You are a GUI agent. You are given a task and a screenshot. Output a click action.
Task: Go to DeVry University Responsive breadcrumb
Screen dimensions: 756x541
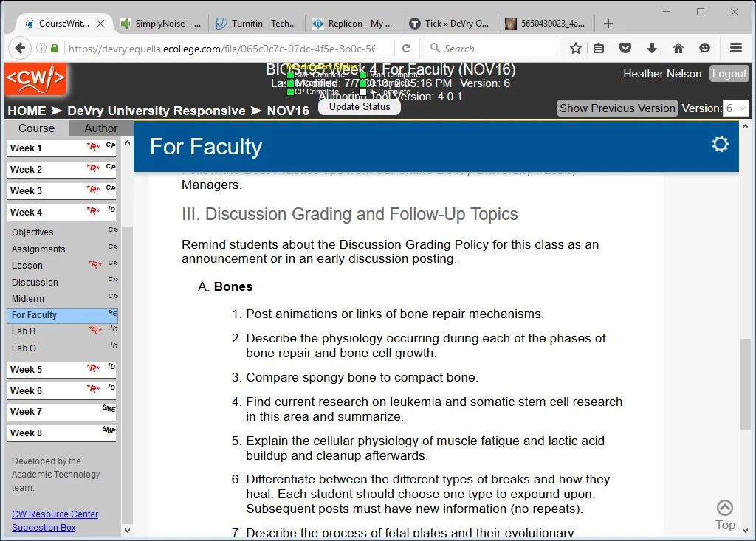click(x=157, y=111)
